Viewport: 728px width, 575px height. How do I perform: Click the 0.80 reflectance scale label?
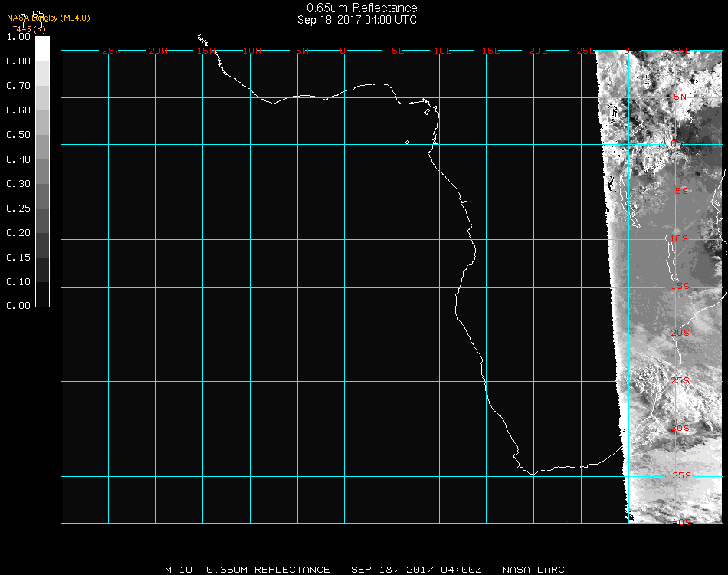[18, 61]
